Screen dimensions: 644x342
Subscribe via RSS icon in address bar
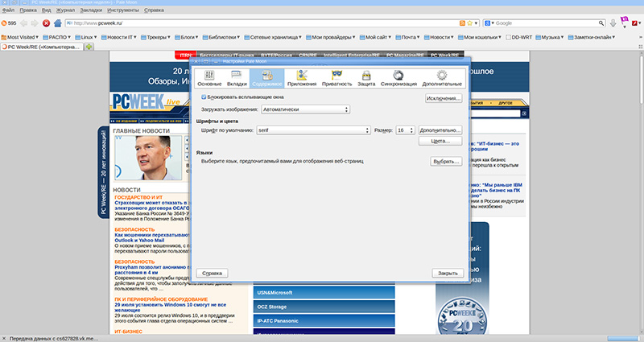462,23
